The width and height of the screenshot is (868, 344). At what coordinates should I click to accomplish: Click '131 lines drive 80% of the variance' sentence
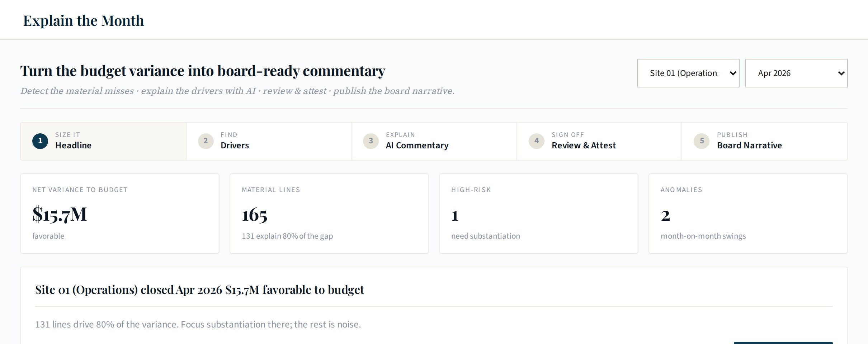click(198, 324)
